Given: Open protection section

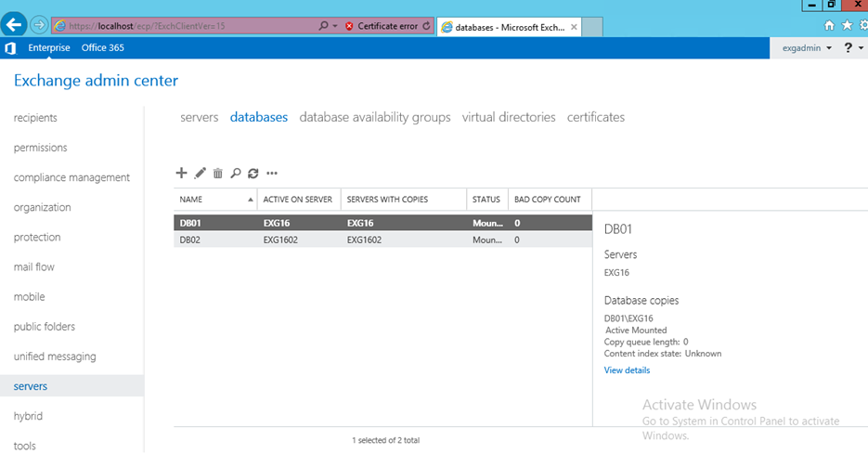Looking at the screenshot, I should [37, 237].
